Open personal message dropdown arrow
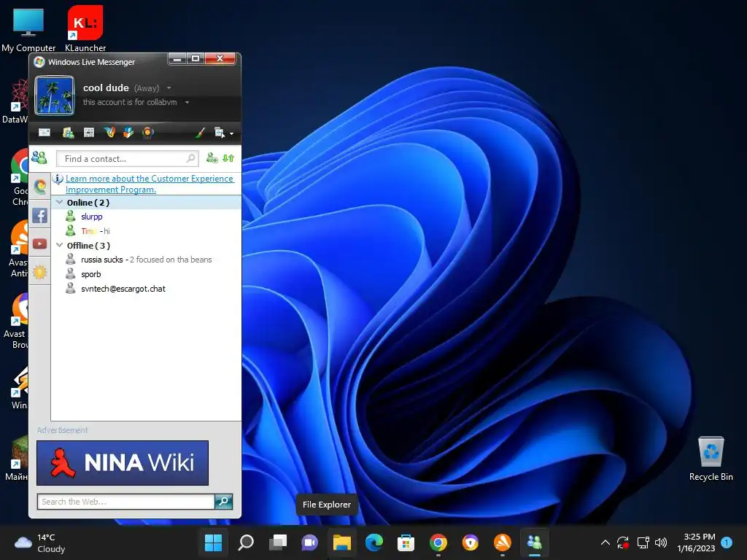Screen dimensions: 747x560 pos(187,102)
